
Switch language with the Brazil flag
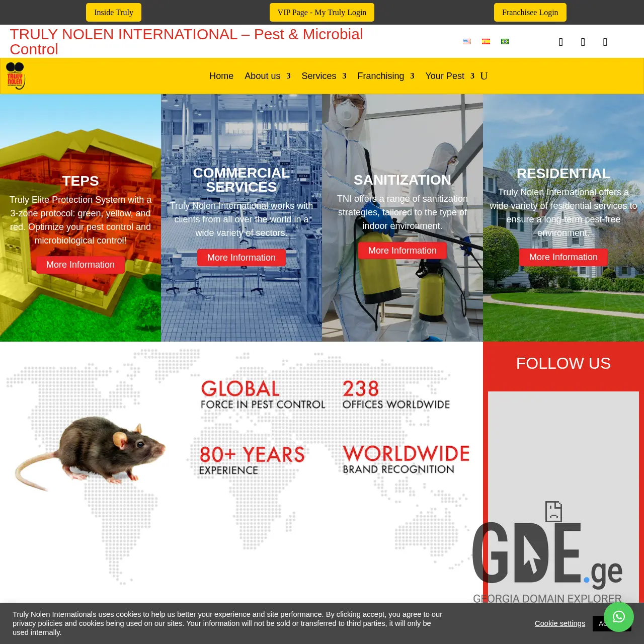click(x=505, y=42)
